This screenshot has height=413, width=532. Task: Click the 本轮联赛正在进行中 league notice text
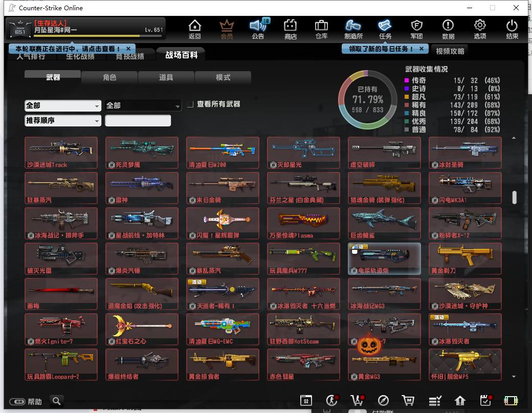(68, 49)
